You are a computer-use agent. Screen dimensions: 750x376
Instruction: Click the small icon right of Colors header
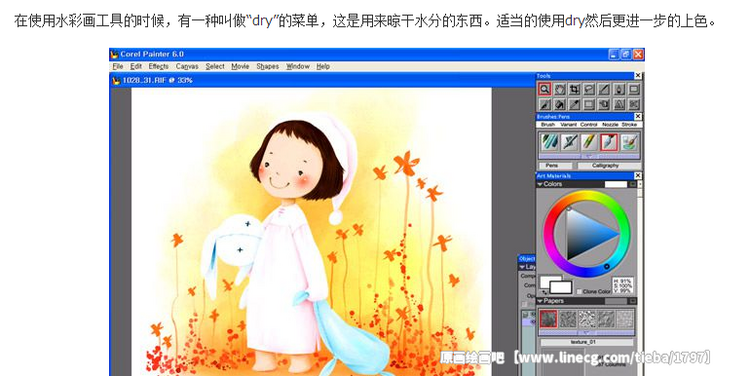click(x=633, y=184)
